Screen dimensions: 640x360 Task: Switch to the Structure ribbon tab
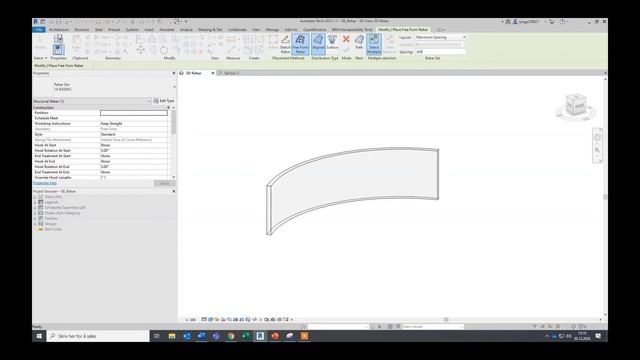(82, 30)
